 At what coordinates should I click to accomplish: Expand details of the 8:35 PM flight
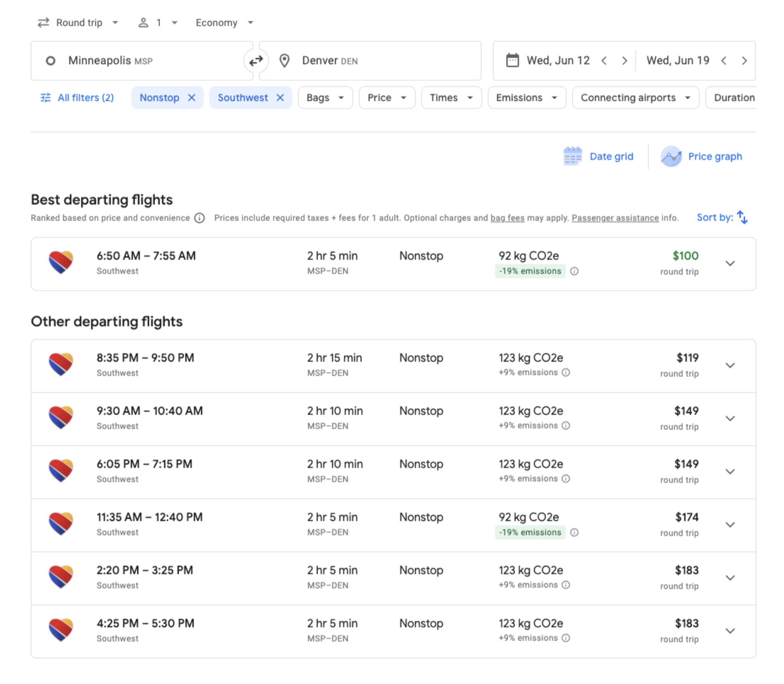click(x=730, y=365)
